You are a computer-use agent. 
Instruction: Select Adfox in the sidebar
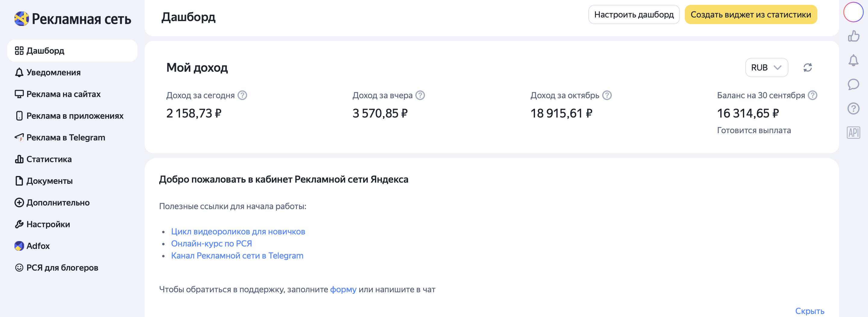[38, 246]
